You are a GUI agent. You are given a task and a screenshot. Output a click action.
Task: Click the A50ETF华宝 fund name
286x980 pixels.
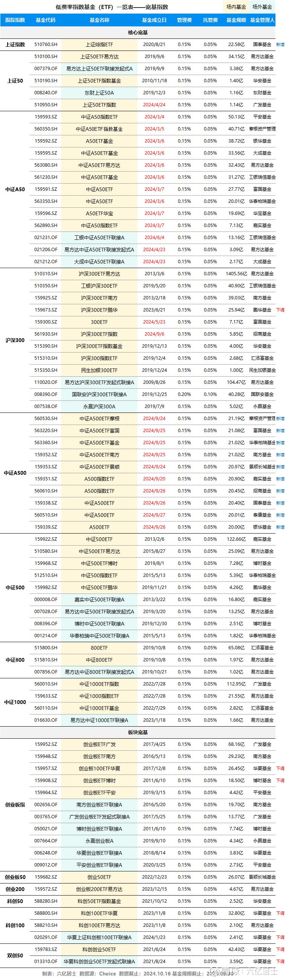tap(99, 213)
